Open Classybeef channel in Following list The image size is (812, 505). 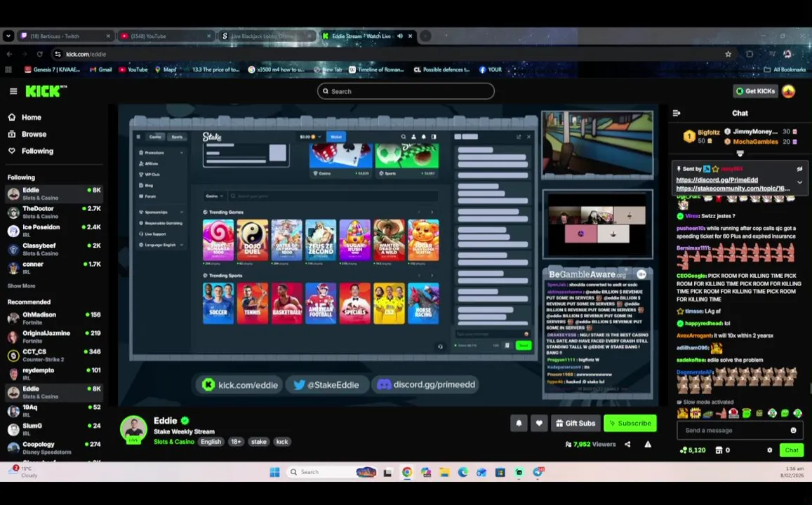[x=54, y=250]
